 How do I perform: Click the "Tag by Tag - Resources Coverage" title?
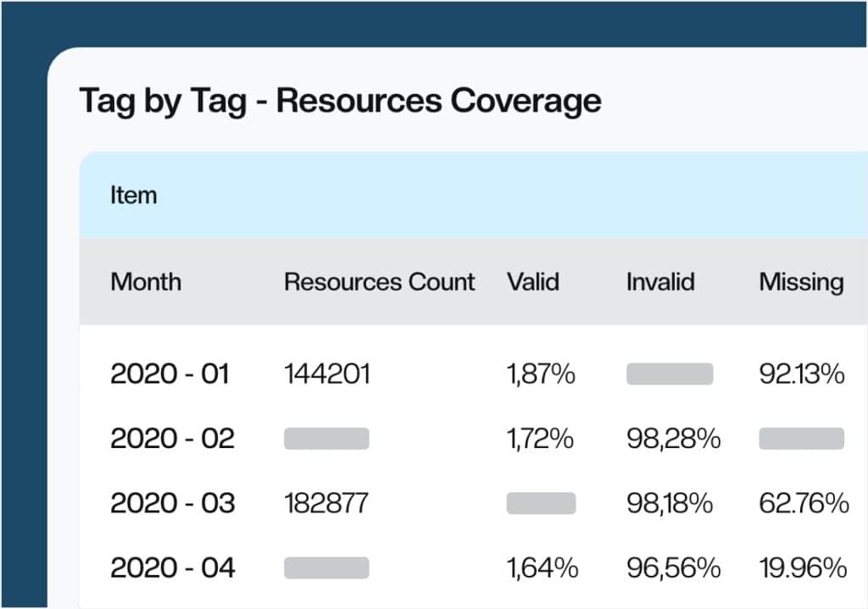[x=339, y=100]
